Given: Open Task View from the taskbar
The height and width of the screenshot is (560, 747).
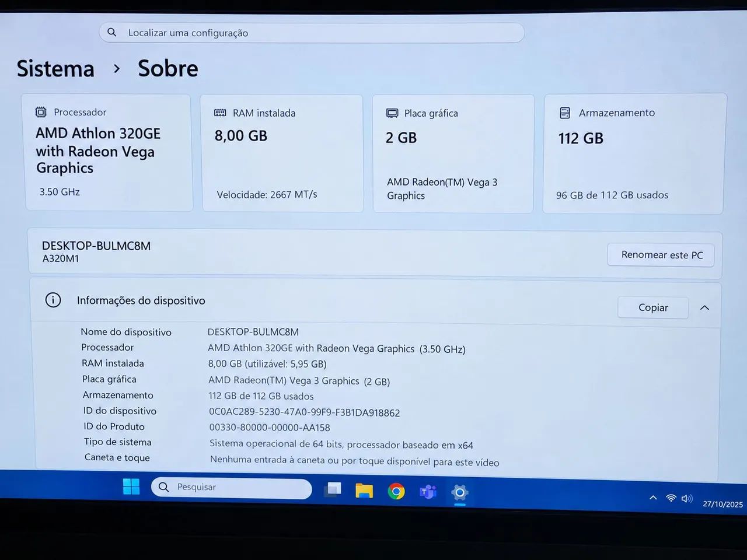Looking at the screenshot, I should coord(333,489).
